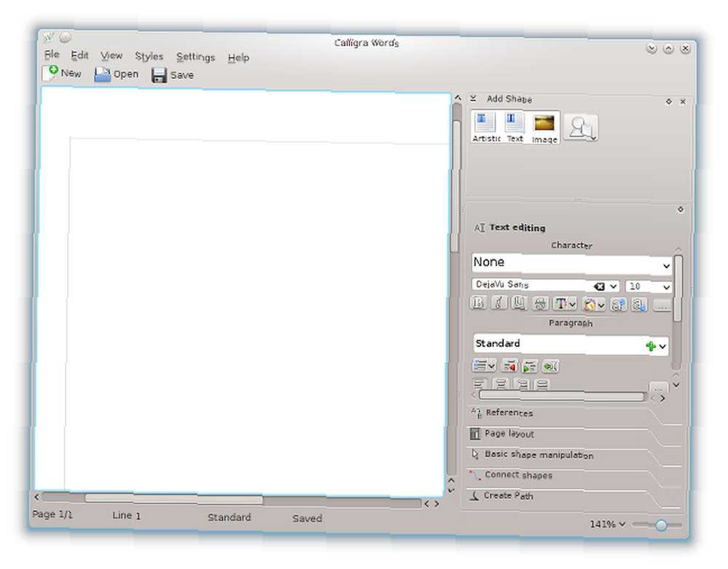Click the Page 1/1 status text
The height and width of the screenshot is (569, 728).
52,514
